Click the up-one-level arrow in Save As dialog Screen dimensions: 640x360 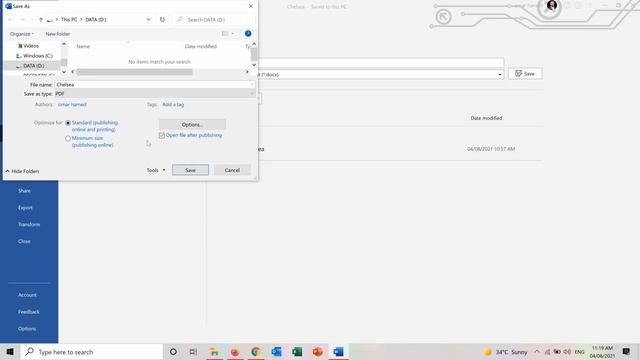41,20
